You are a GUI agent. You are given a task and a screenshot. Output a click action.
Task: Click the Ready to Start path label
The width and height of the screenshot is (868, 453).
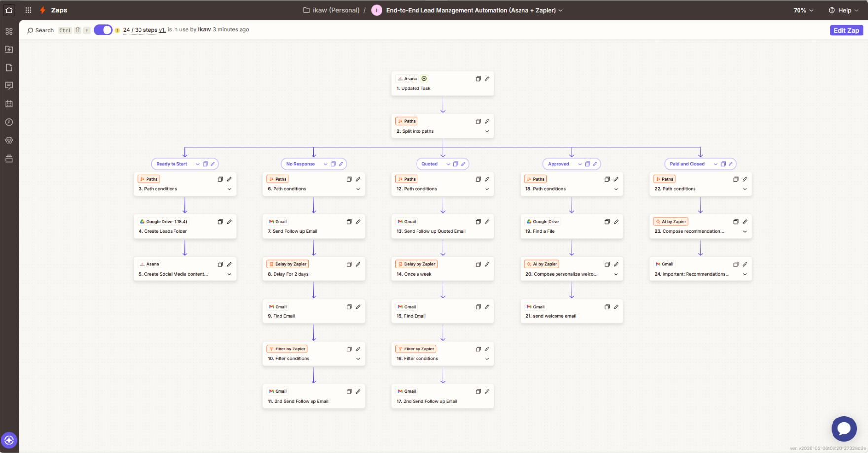[172, 164]
